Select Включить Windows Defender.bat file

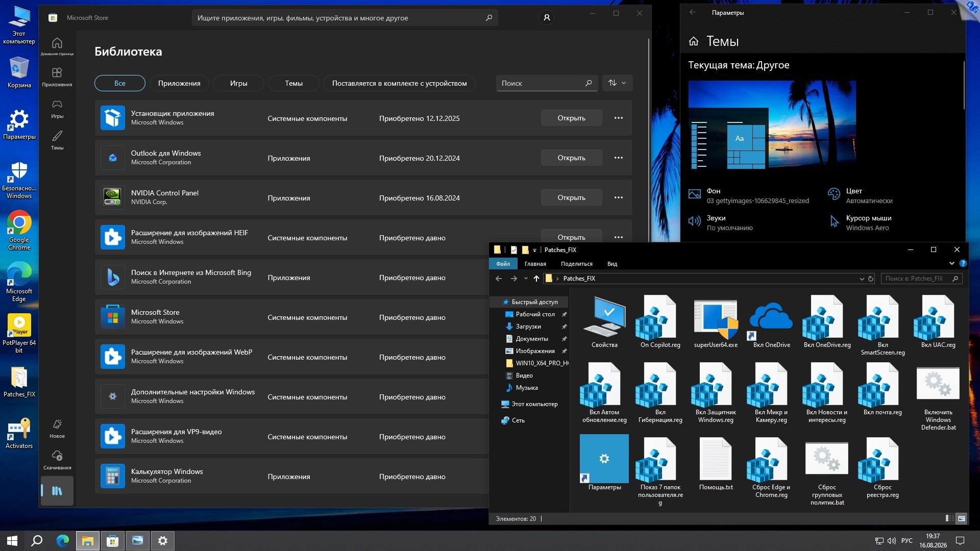(x=938, y=397)
